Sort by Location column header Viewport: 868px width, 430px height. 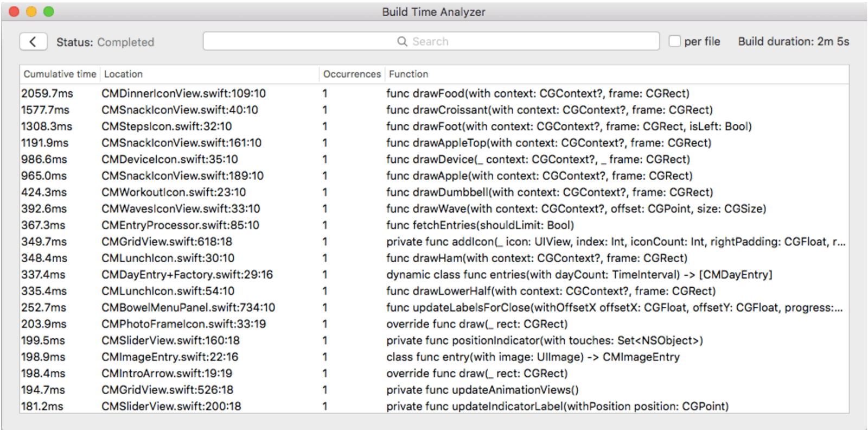123,74
